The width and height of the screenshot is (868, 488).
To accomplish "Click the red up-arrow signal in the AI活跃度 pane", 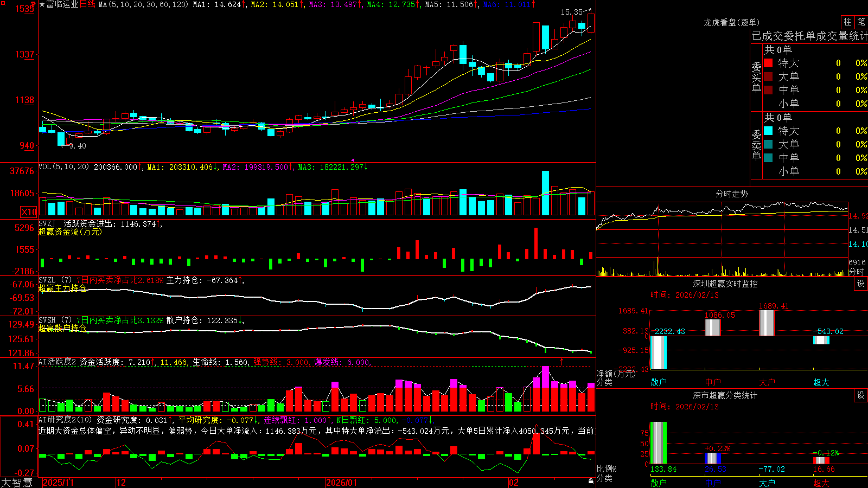I will pos(561,361).
